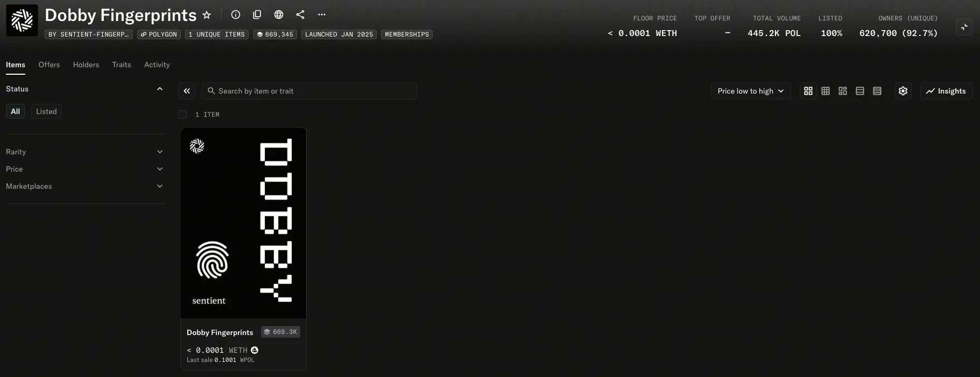Open the Holders tab
Screen dimensions: 980x377
(86, 65)
